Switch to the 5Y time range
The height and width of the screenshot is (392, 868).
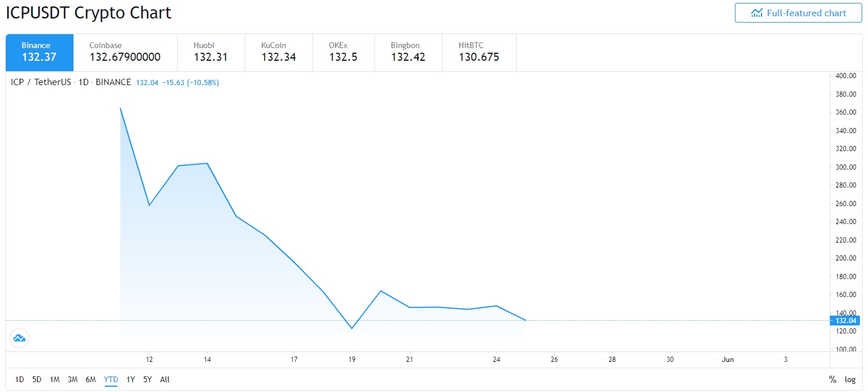pos(148,380)
